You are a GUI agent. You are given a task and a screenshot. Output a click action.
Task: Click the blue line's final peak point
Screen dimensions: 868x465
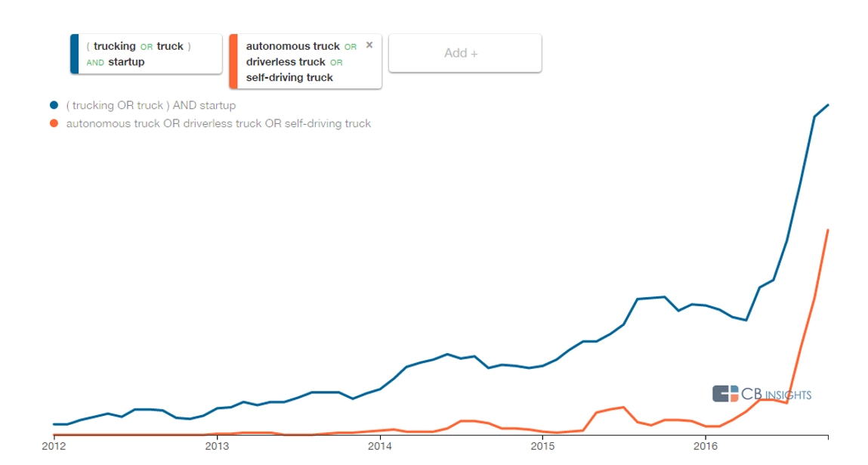click(x=829, y=105)
